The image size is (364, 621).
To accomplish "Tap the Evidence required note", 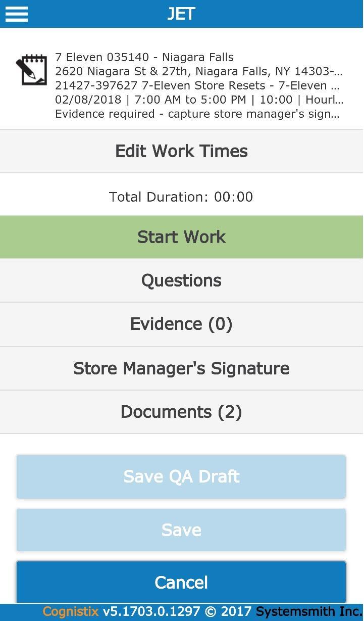I will (197, 114).
